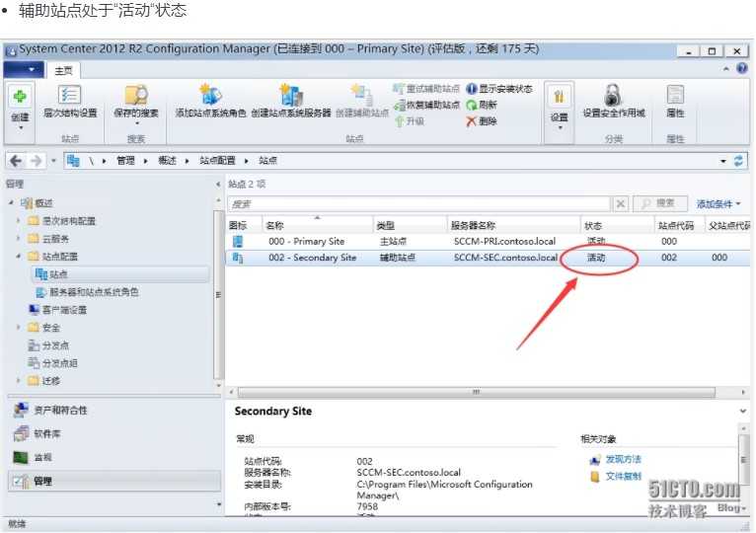Select 分发点 (distribution points) tree node
This screenshot has width=756, height=533.
55,345
